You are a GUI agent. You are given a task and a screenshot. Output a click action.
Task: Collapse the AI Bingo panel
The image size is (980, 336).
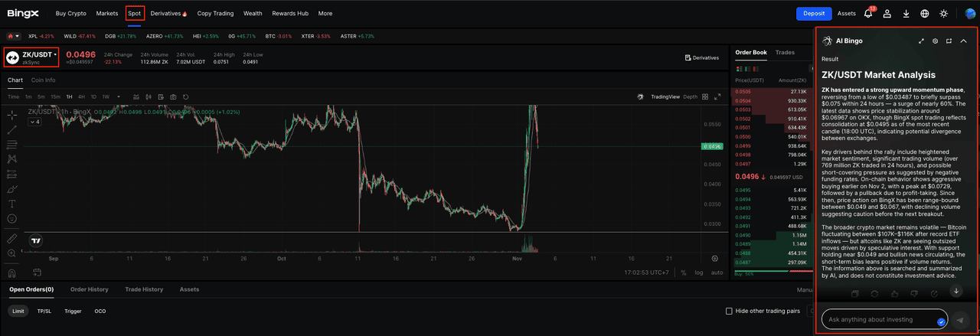coord(963,41)
